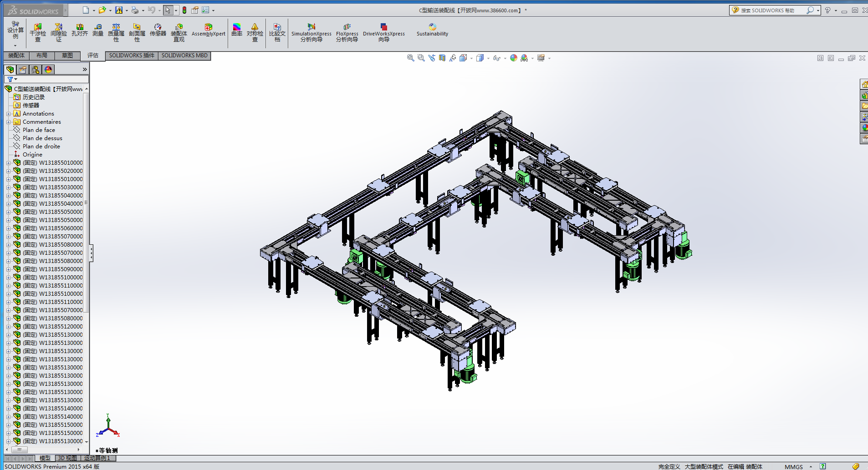868x470 pixels.
Task: Switch to the ConfigurationManager panel tab
Action: 36,70
